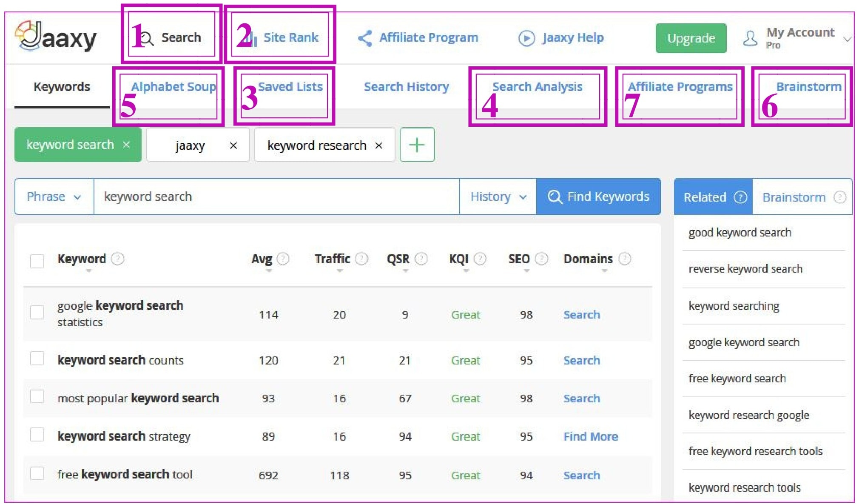Viewport: 859px width, 504px height.
Task: Sort by the Traffic column arrow
Action: tap(340, 271)
